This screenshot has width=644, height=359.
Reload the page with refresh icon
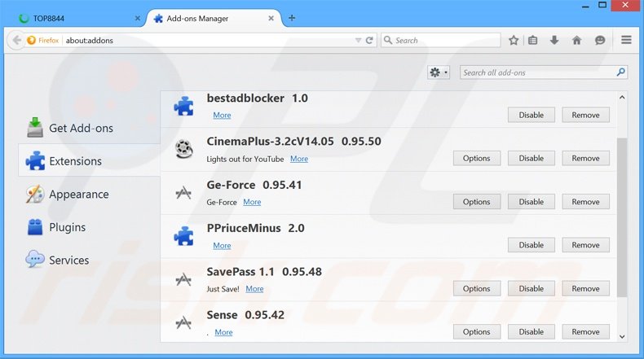coord(369,40)
